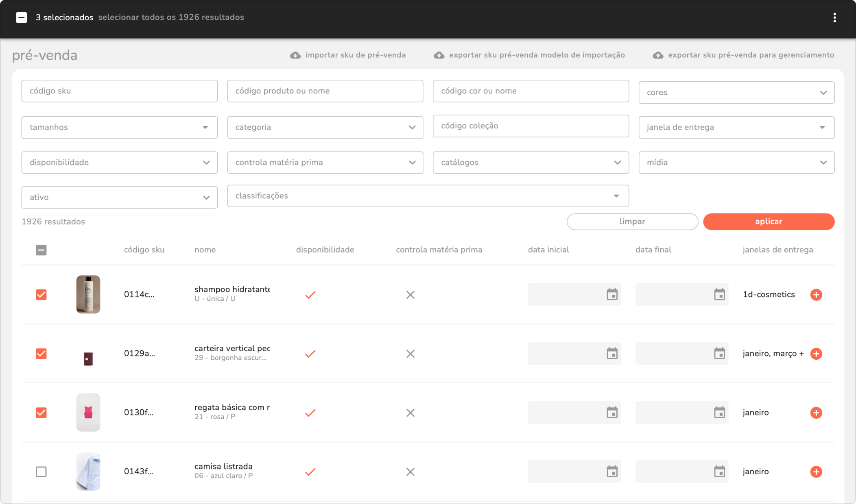Open data inicial calendar for shampoo hidratante
This screenshot has height=504, width=856.
[x=612, y=295]
